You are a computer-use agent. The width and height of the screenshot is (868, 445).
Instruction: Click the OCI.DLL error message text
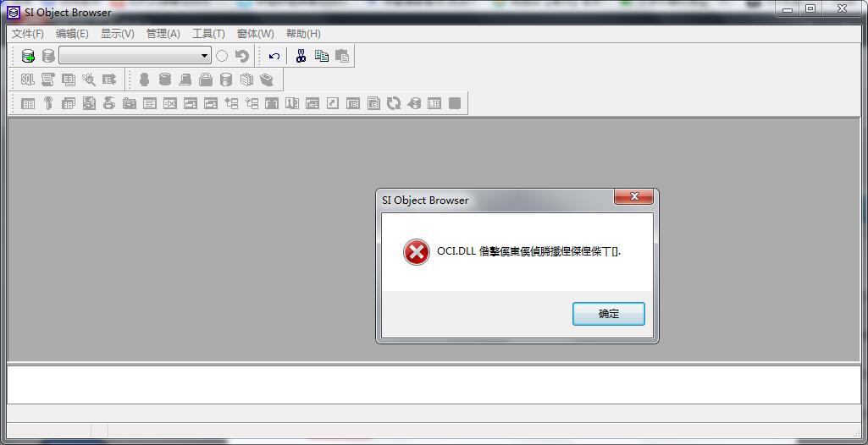tap(528, 251)
